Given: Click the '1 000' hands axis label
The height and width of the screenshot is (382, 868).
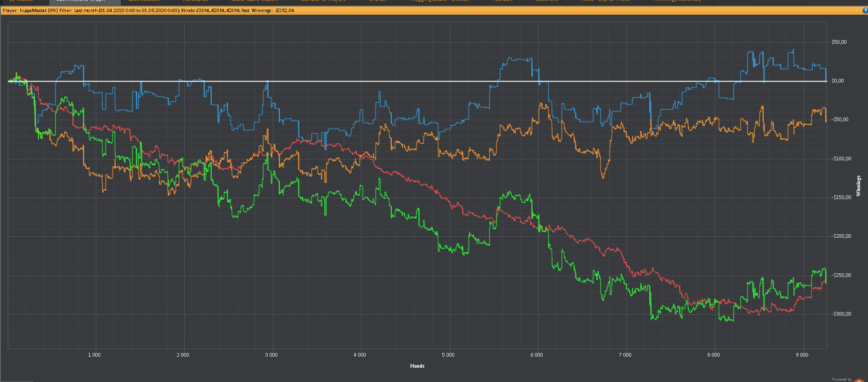Looking at the screenshot, I should click(x=94, y=355).
